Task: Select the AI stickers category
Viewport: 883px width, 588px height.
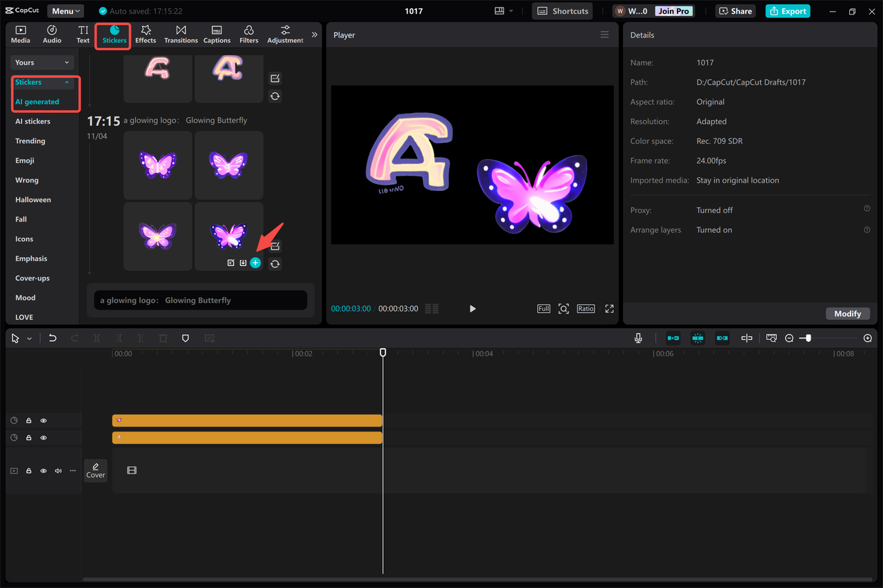Action: [x=32, y=121]
